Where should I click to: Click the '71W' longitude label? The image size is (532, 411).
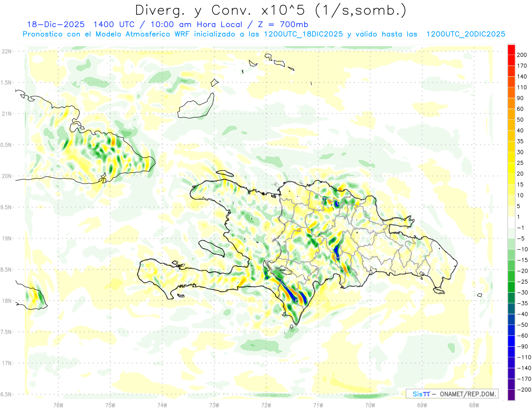tap(318, 404)
